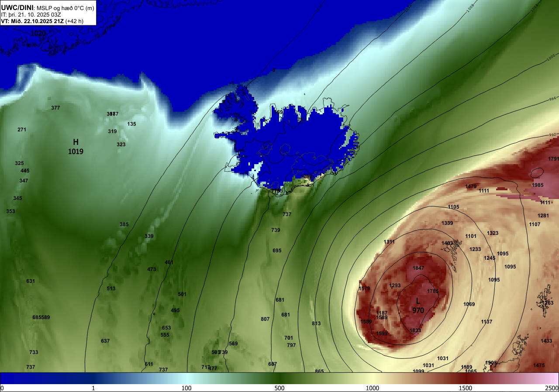This screenshot has width=559, height=392.
Task: Click the value 1579 west of the low
Action: [364, 289]
